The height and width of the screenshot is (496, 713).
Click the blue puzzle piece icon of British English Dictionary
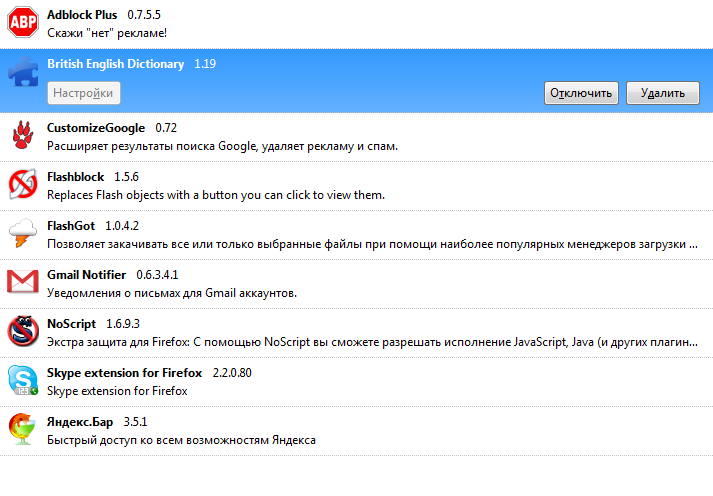tap(23, 71)
